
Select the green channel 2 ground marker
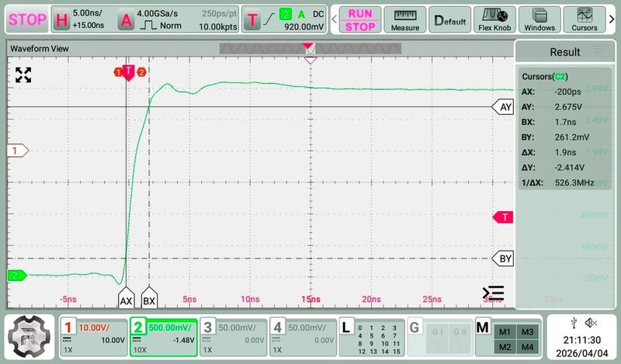(x=17, y=276)
